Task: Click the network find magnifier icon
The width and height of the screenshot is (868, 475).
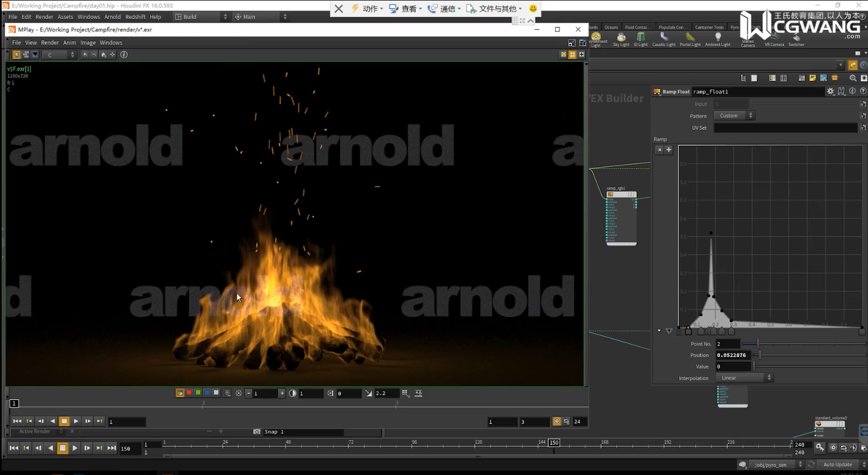Action: click(x=853, y=78)
